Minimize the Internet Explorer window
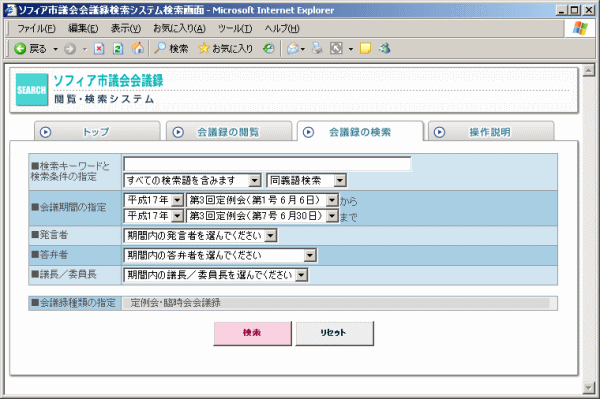This screenshot has width=600, height=399. tap(562, 10)
